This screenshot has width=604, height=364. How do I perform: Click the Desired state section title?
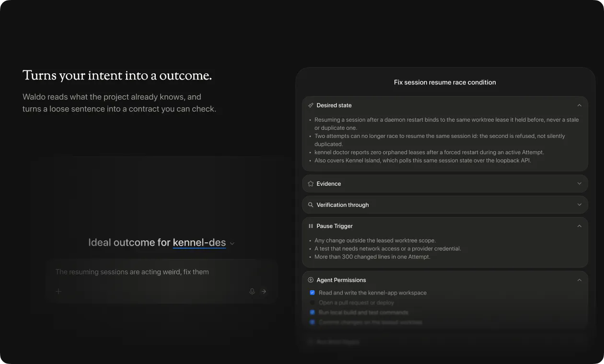(x=334, y=105)
